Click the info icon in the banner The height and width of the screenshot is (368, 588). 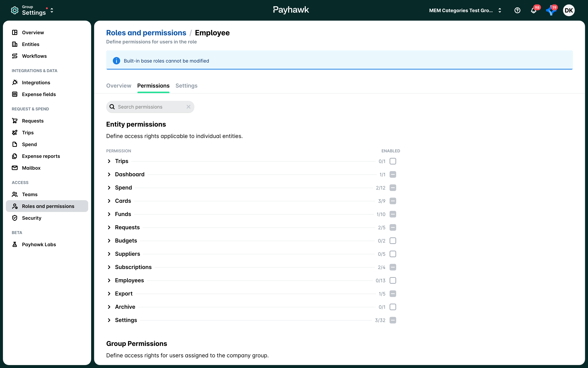116,61
